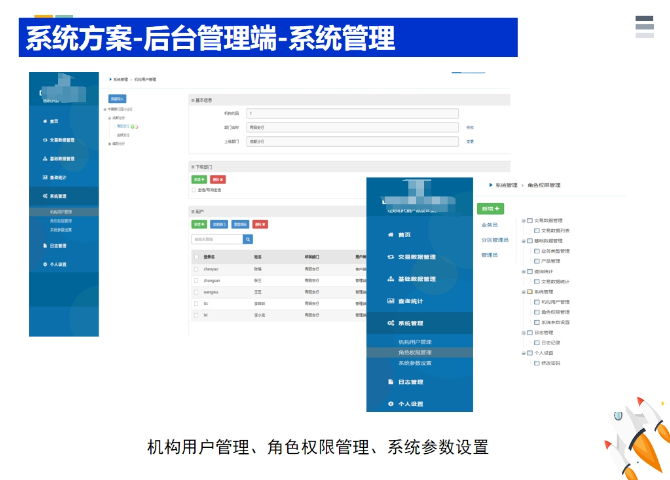Click 日志管理 file icon in role-permission sidebar
Screen dimensions: 670x480
click(390, 382)
